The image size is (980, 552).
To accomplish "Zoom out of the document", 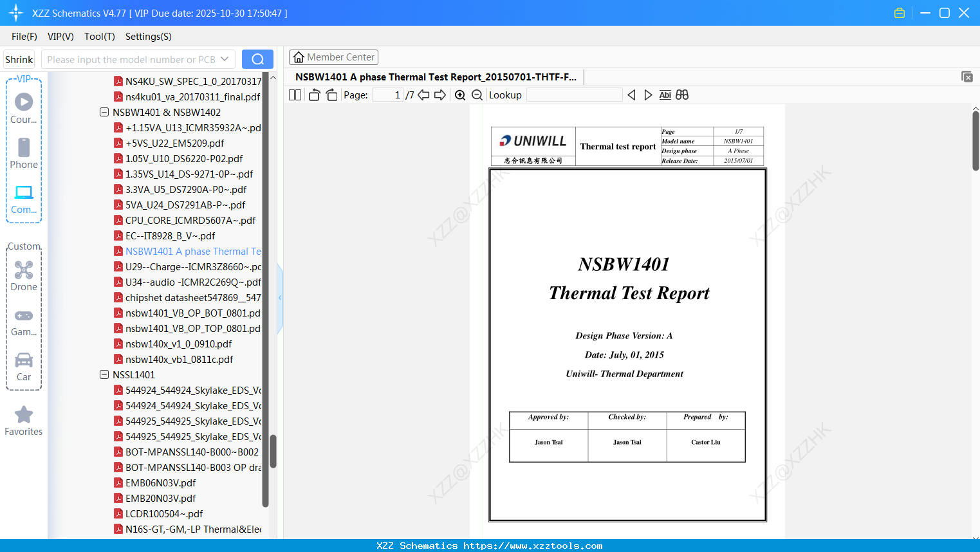I will click(x=477, y=95).
